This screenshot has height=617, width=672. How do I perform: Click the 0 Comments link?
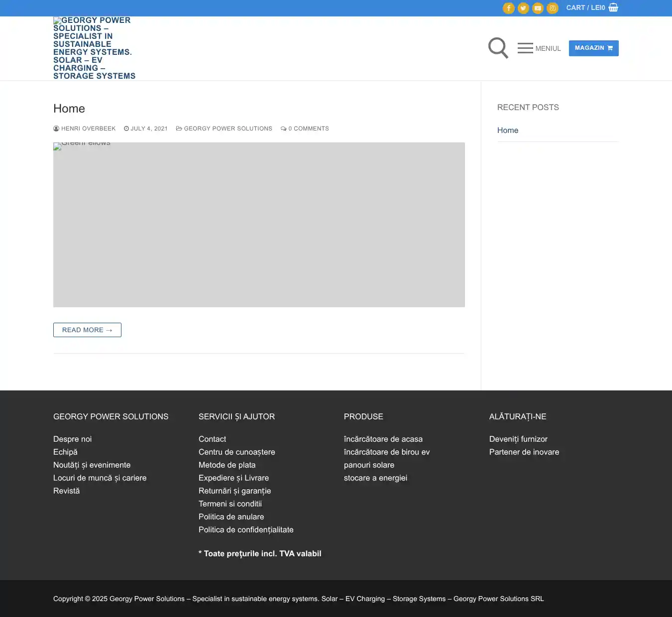coord(308,128)
